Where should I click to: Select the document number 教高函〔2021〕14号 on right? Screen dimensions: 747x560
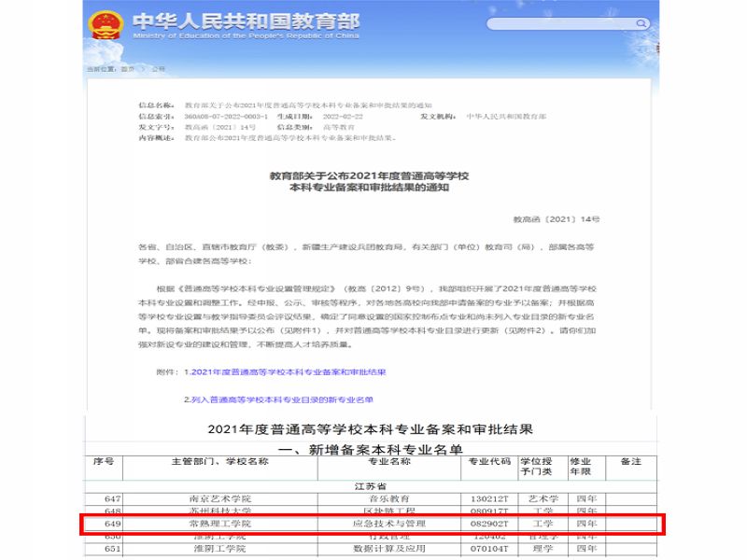pyautogui.click(x=556, y=219)
